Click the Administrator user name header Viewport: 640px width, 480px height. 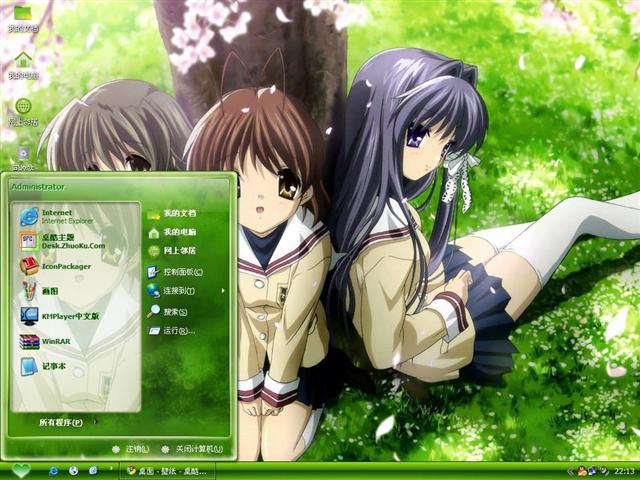[38, 187]
